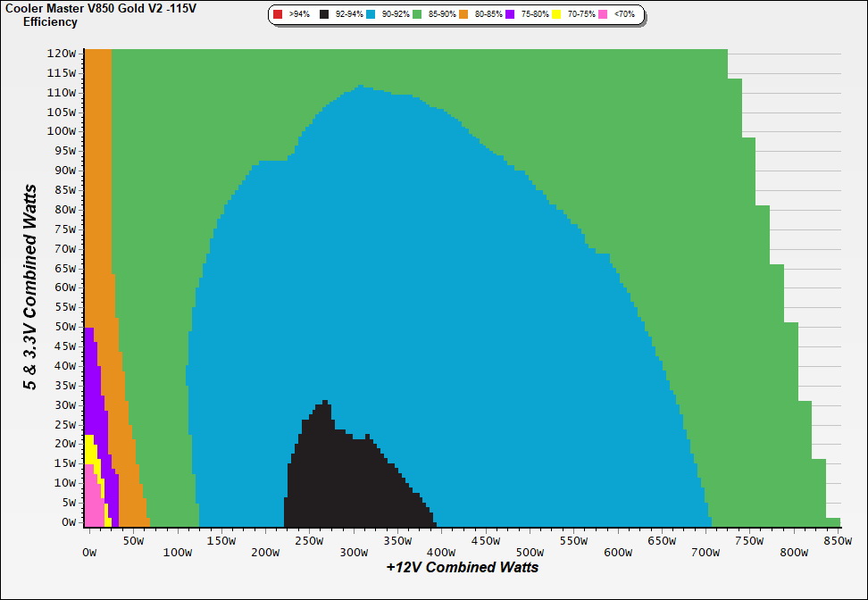The height and width of the screenshot is (600, 868).
Task: Click the +12V Combined Watts axis title
Action: click(x=463, y=567)
